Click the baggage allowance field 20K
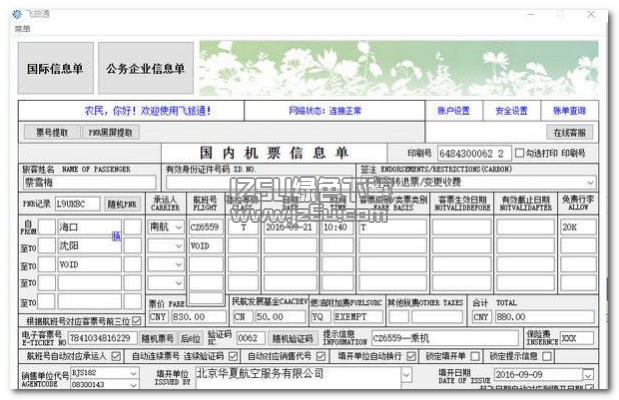 point(578,227)
